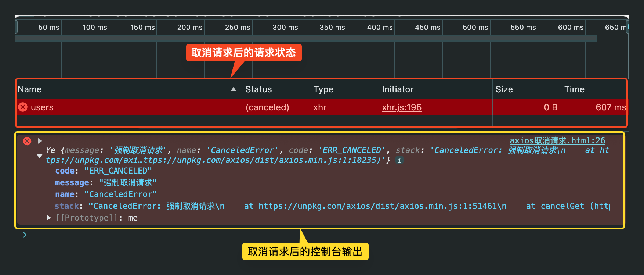This screenshot has height=275, width=644.
Task: Select the canceled users request row
Action: click(x=129, y=107)
